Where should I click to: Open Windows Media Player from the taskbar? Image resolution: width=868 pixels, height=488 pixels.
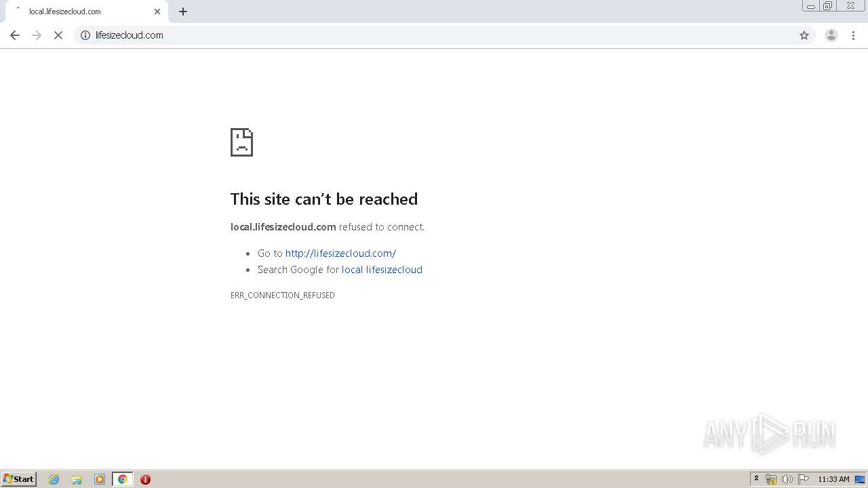pyautogui.click(x=100, y=479)
